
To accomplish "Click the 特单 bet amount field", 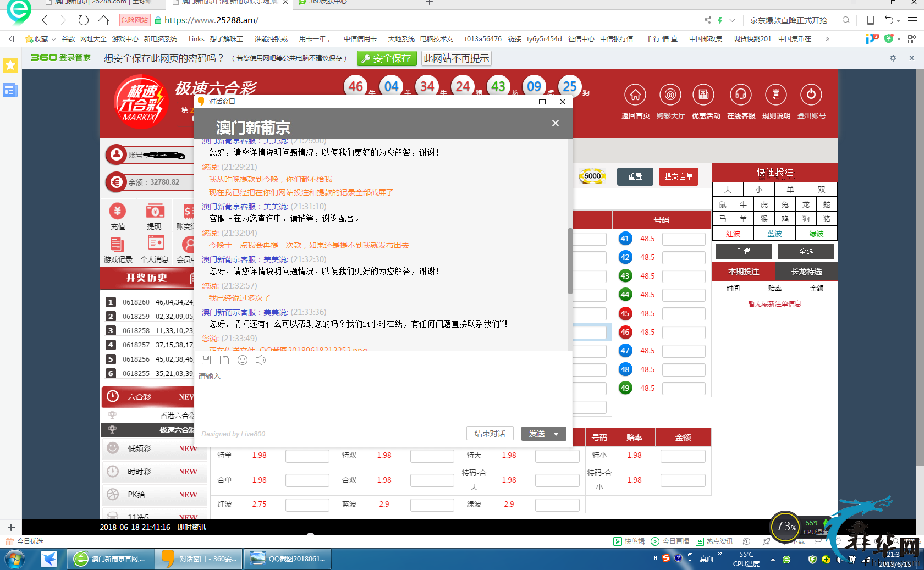I will 307,456.
